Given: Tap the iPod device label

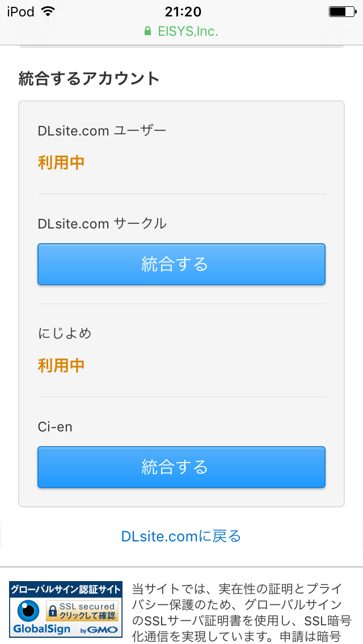Looking at the screenshot, I should [20, 11].
